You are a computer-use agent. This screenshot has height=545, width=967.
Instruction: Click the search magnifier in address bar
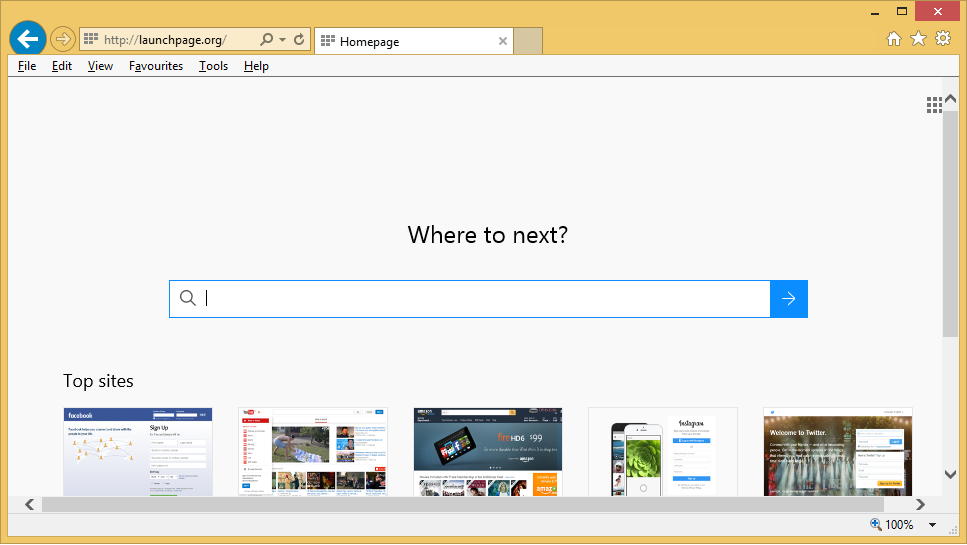266,40
